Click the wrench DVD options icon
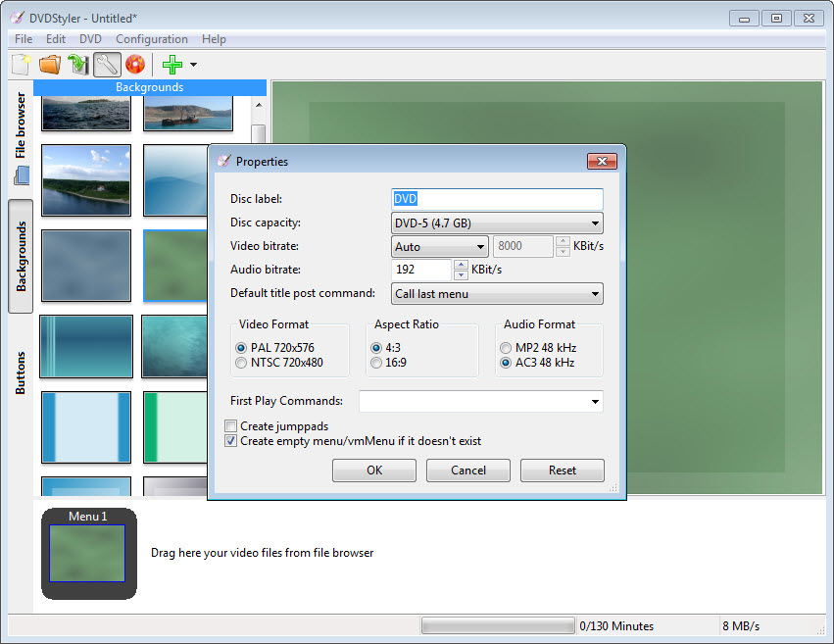834x644 pixels. pyautogui.click(x=107, y=65)
